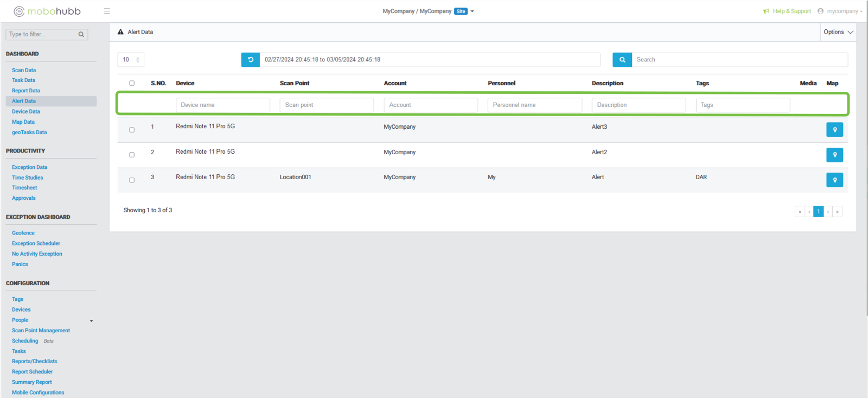Click the Help & Support megaphone icon
This screenshot has height=398, width=868.
coord(766,11)
